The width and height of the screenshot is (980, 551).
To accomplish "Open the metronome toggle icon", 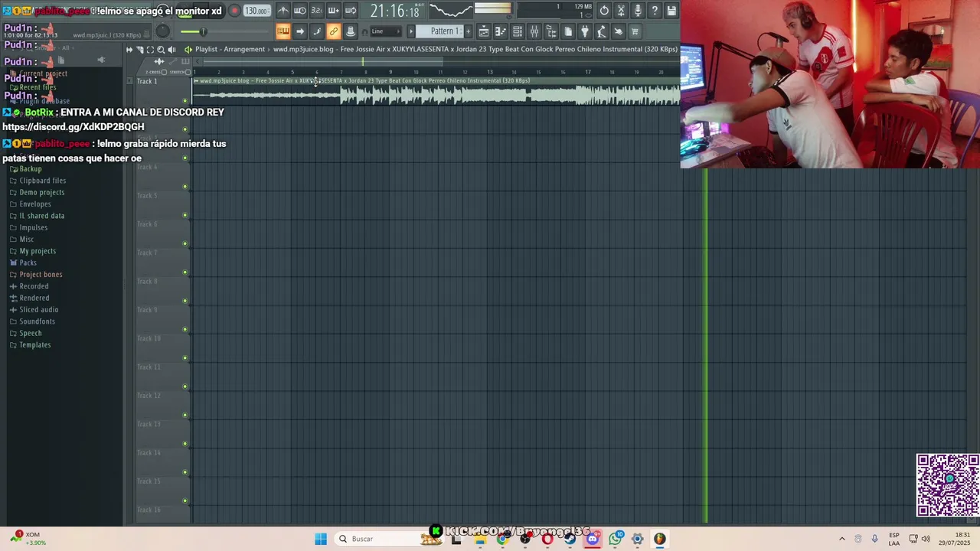I will [x=283, y=11].
